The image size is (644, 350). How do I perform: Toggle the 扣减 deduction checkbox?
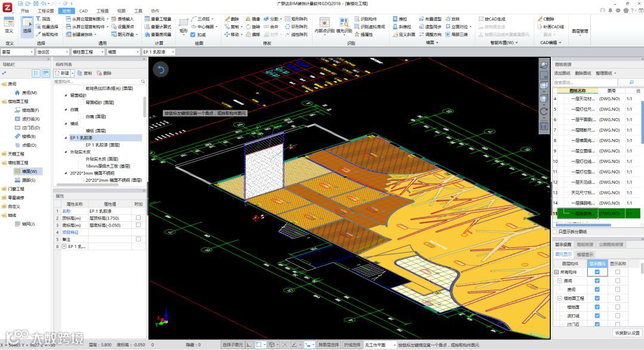tap(193, 35)
